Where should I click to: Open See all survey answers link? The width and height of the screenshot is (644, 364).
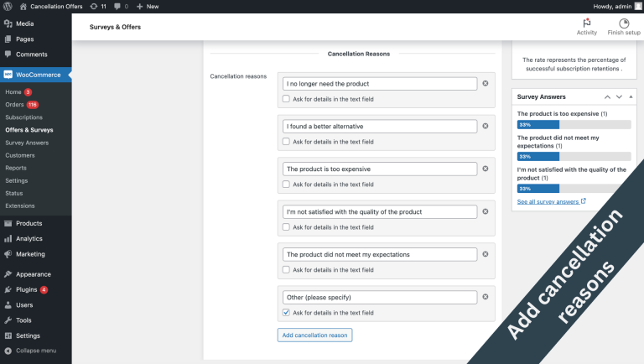[551, 202]
